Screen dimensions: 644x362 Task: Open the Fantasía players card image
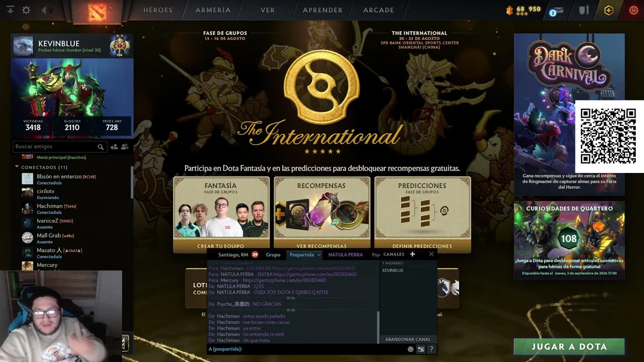coord(221,216)
